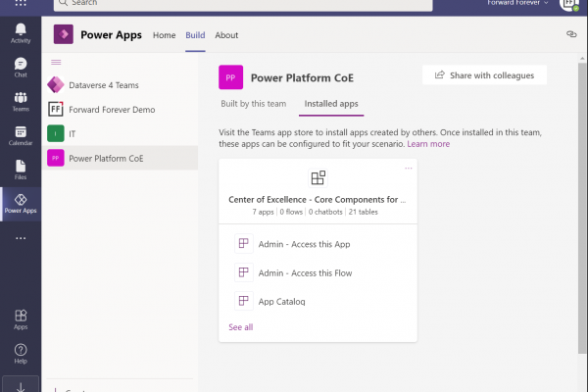
Task: Click the user profile avatar top right
Action: 569,4
